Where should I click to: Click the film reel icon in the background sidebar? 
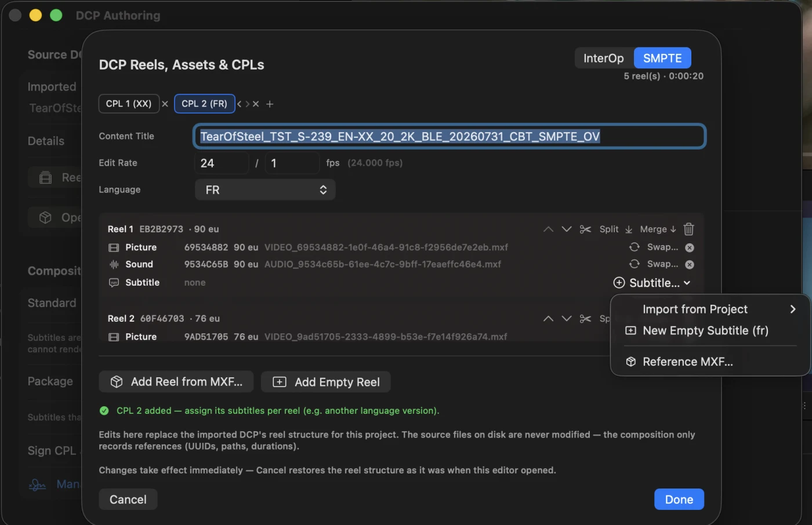tap(46, 178)
